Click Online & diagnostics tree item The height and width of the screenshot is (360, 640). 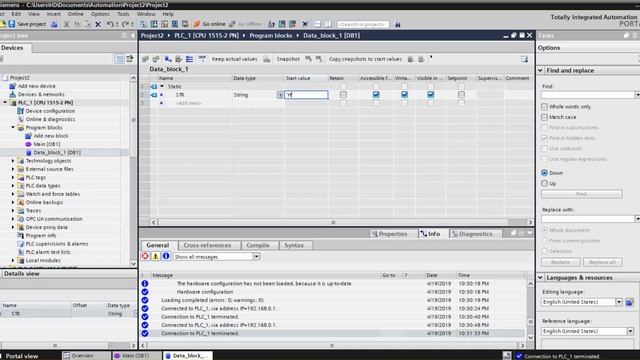click(50, 119)
